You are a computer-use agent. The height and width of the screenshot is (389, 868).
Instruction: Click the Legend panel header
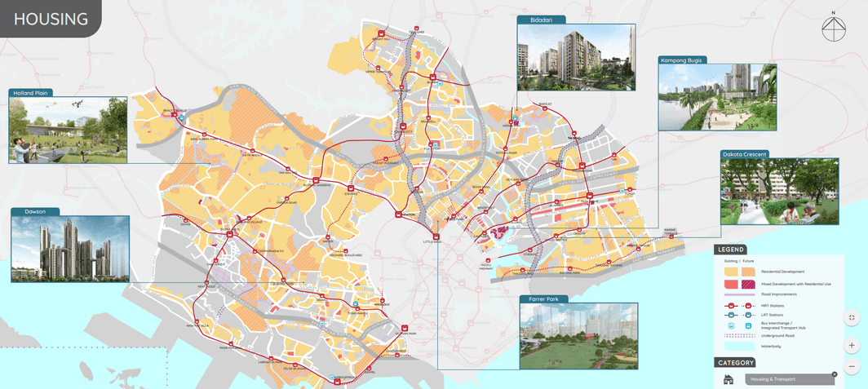731,250
